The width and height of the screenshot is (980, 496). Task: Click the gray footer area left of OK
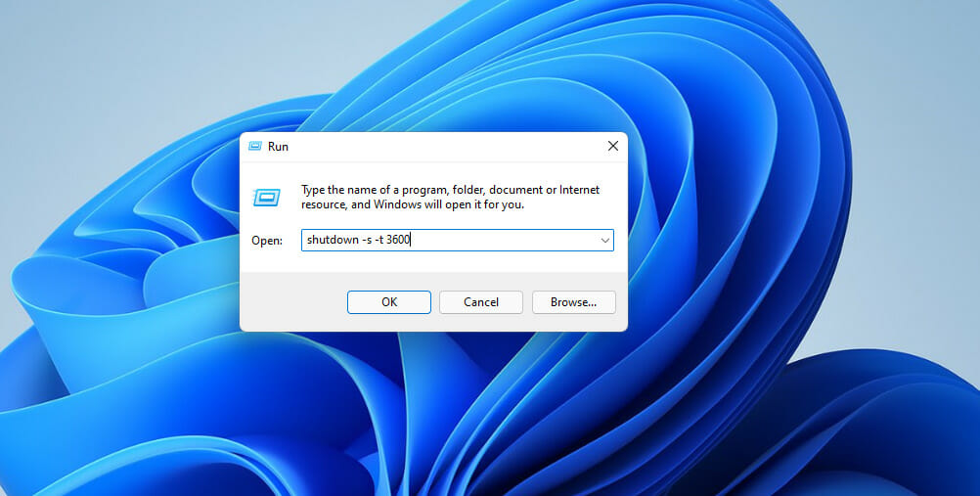click(x=291, y=302)
